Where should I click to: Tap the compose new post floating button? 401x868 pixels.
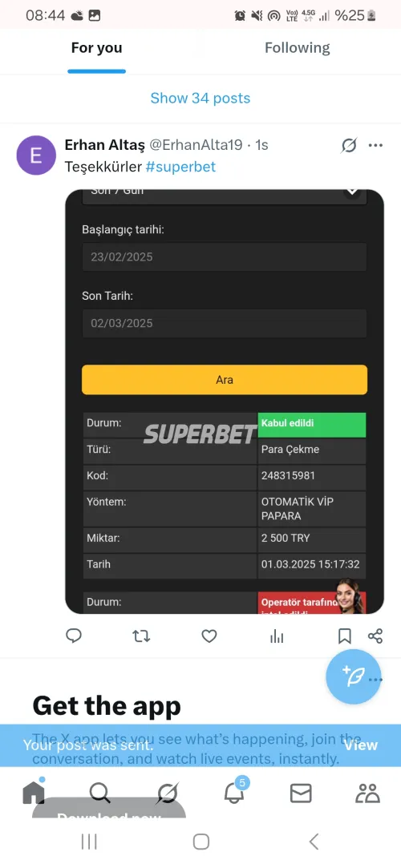tap(354, 676)
